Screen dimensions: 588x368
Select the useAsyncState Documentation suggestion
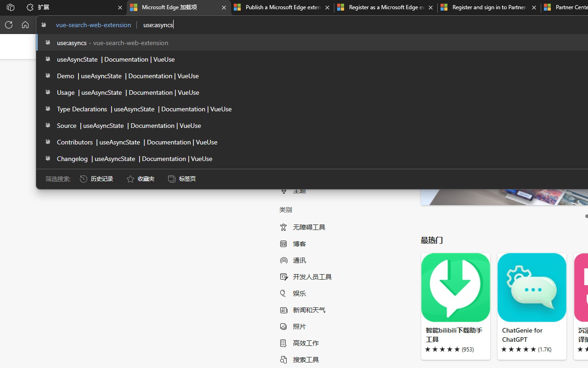312,59
